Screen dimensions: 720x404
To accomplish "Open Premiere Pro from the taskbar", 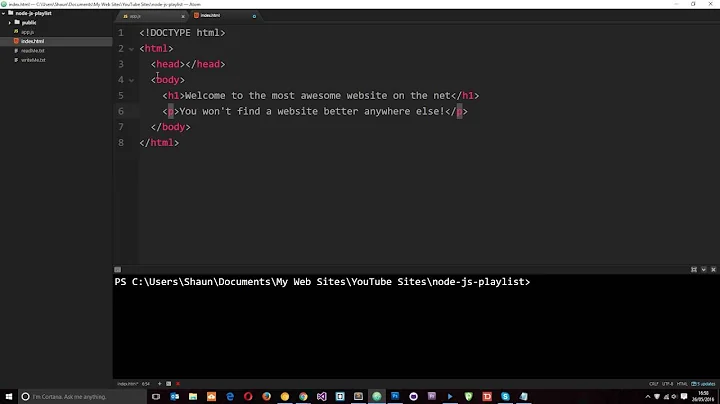I will tap(432, 397).
